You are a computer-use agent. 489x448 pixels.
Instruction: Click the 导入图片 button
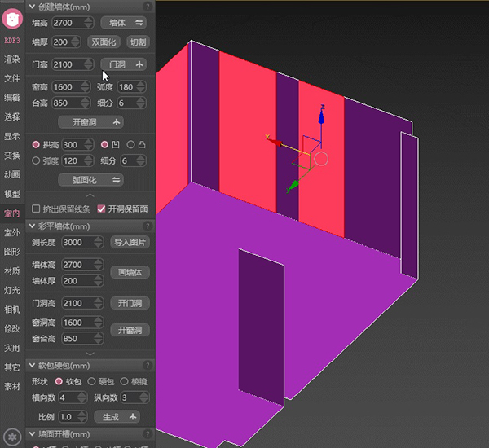pos(130,242)
